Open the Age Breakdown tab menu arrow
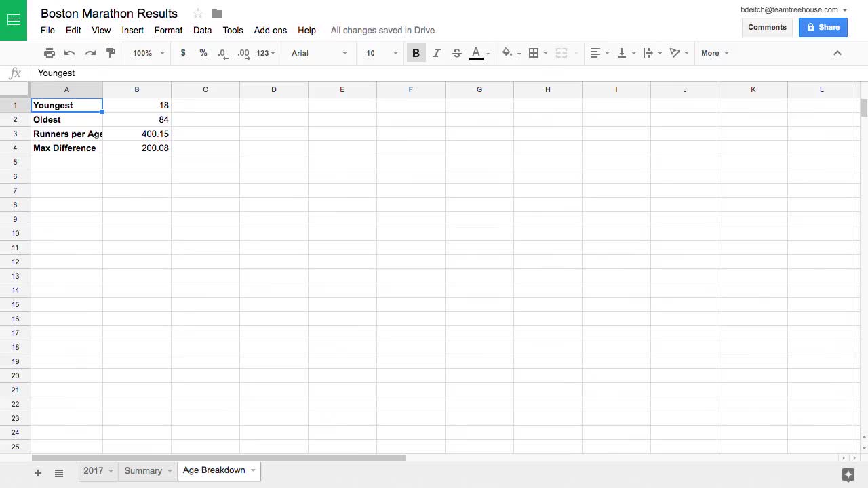Viewport: 868px width, 488px height. click(253, 470)
